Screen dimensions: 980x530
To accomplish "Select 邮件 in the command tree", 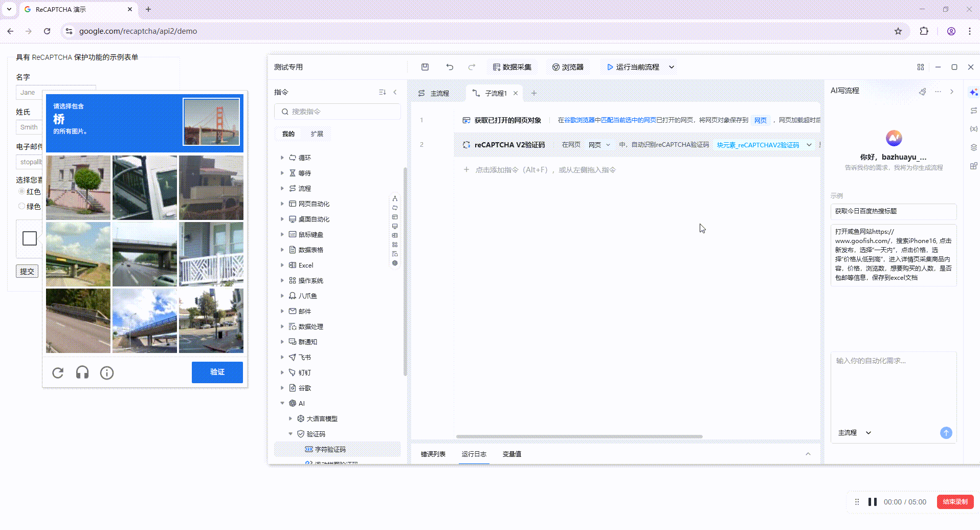I will tap(305, 311).
